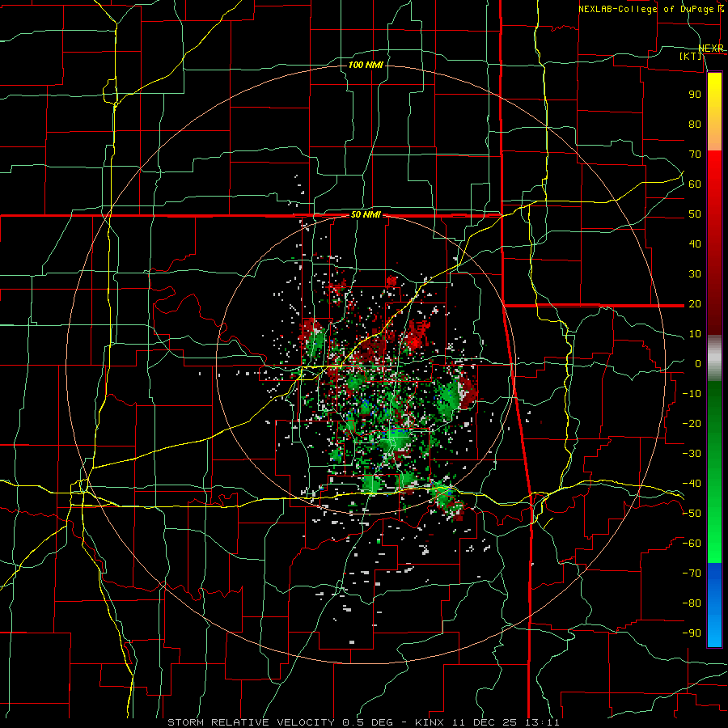Pick the bright green segment of the color bar
Viewport: 728px width, 728px height.
point(714,539)
